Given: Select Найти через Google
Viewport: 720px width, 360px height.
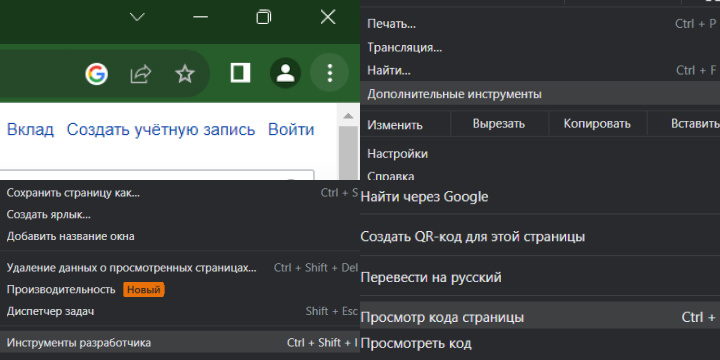Looking at the screenshot, I should click(x=540, y=197).
